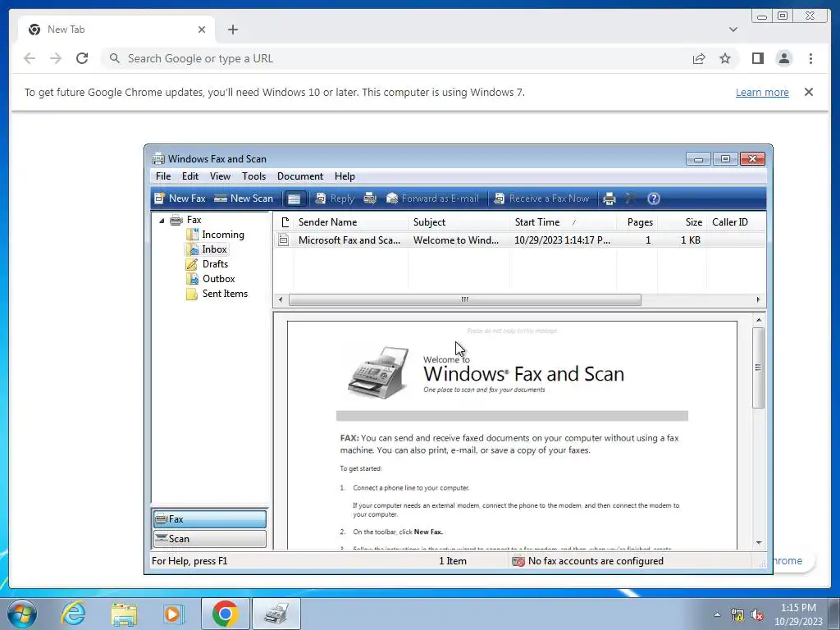Bookmark this tab with star icon
Image resolution: width=840 pixels, height=630 pixels.
click(x=725, y=58)
